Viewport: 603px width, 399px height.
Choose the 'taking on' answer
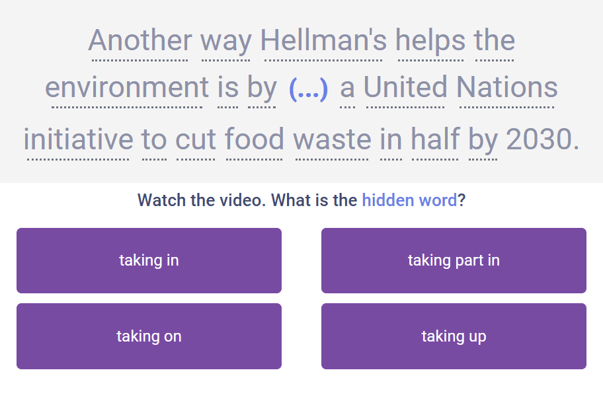coord(149,336)
